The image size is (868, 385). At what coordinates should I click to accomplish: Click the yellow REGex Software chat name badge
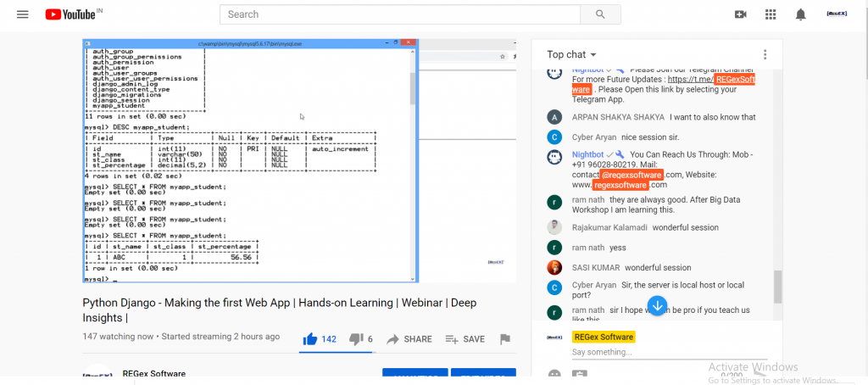tap(604, 337)
